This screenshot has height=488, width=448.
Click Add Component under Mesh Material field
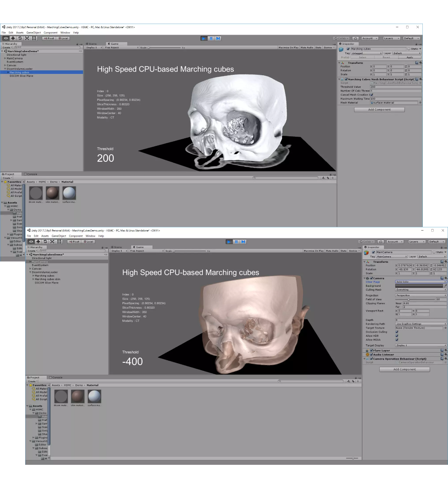tap(379, 110)
